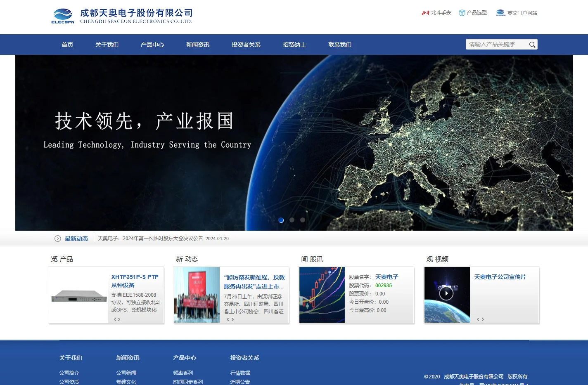Open the footer 频率系列 link
588x385 pixels.
click(x=183, y=373)
